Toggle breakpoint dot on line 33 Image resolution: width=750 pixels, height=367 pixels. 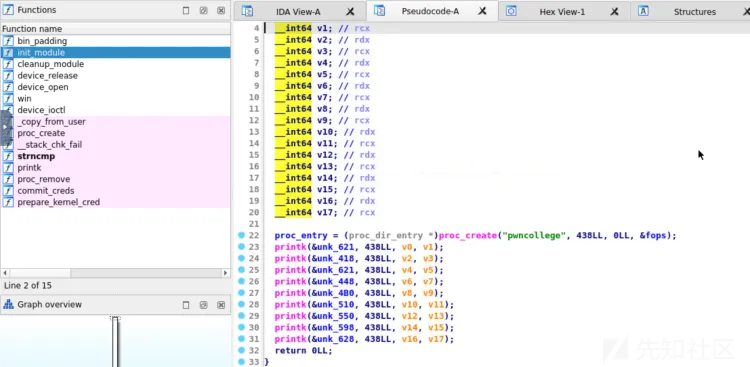(241, 361)
